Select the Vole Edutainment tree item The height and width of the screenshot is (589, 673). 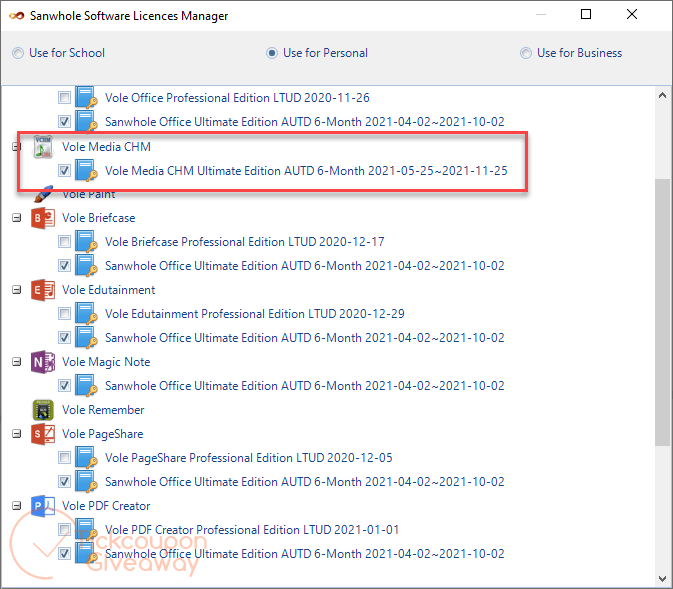click(109, 290)
